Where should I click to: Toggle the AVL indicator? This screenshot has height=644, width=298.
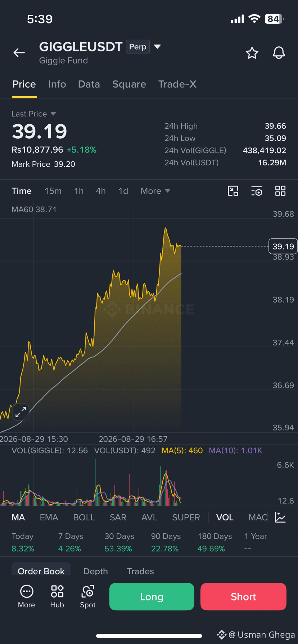coord(149,517)
